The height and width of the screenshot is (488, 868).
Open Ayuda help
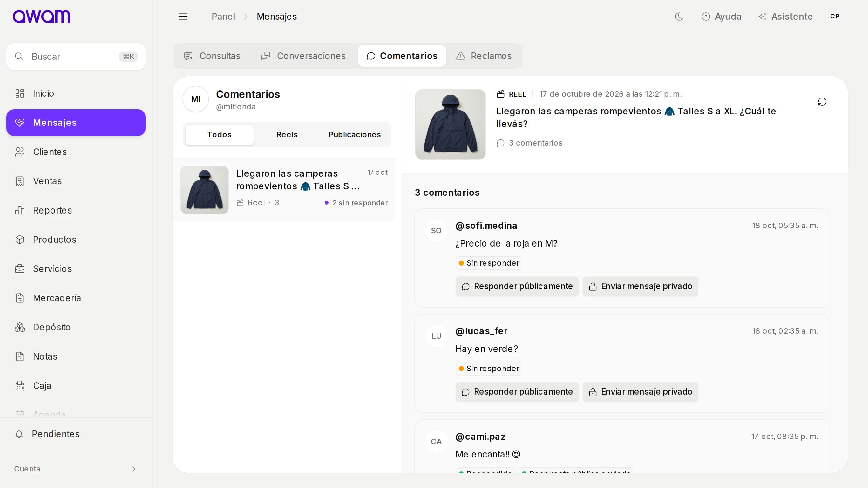click(x=721, y=17)
